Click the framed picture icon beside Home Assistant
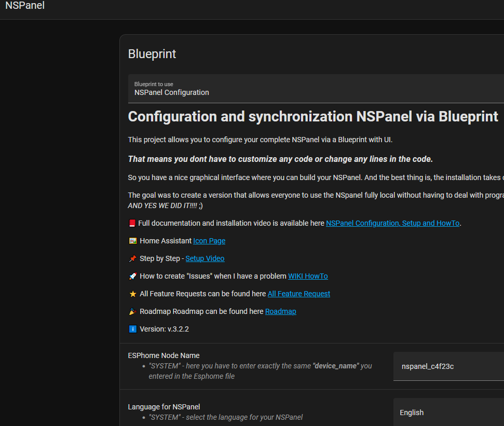The height and width of the screenshot is (426, 504). click(x=133, y=241)
